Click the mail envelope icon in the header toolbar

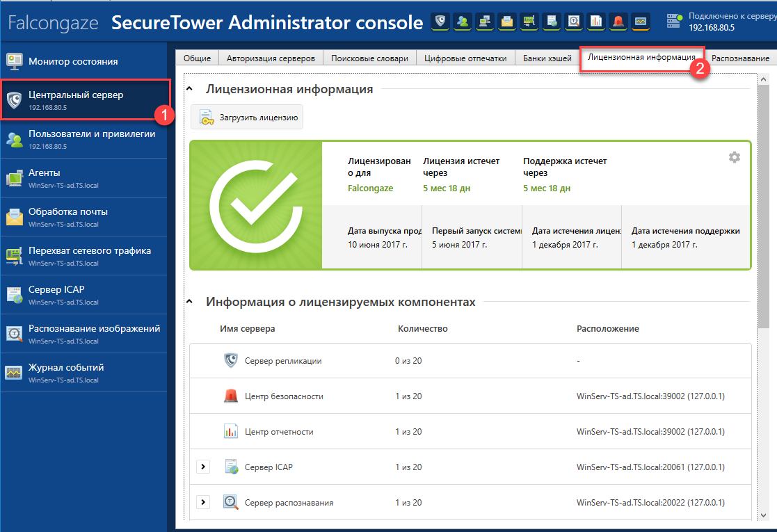(507, 22)
